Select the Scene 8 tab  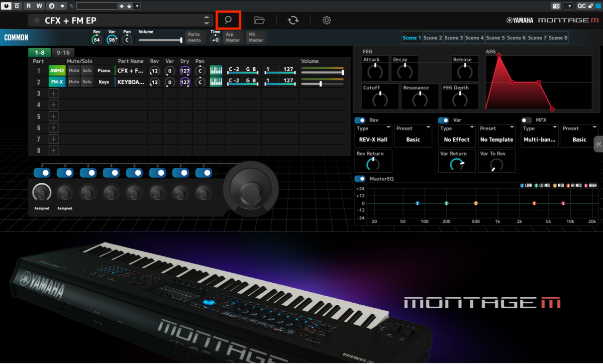pyautogui.click(x=558, y=38)
